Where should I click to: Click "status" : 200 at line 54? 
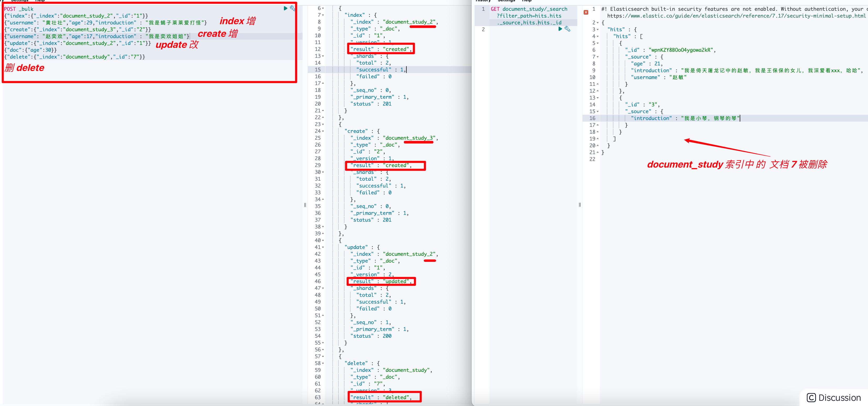tap(371, 336)
